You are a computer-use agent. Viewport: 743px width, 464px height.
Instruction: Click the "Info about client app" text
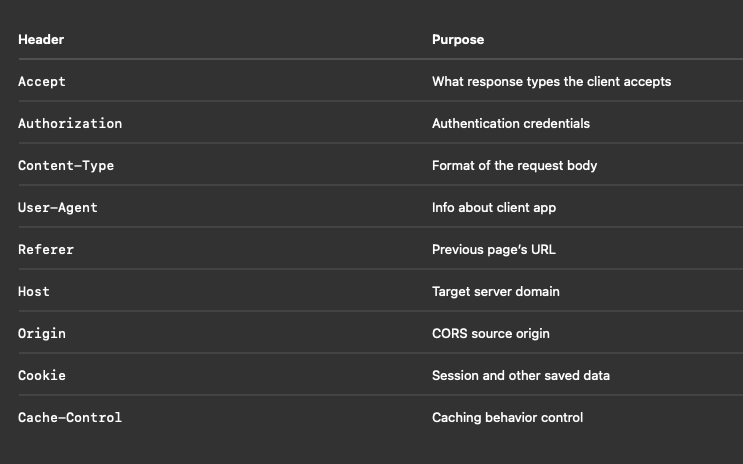(493, 207)
